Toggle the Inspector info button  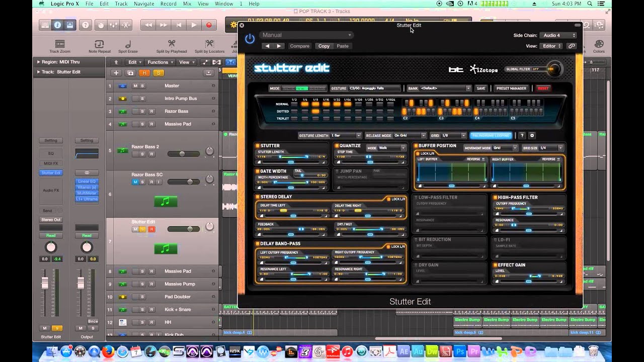tap(57, 25)
